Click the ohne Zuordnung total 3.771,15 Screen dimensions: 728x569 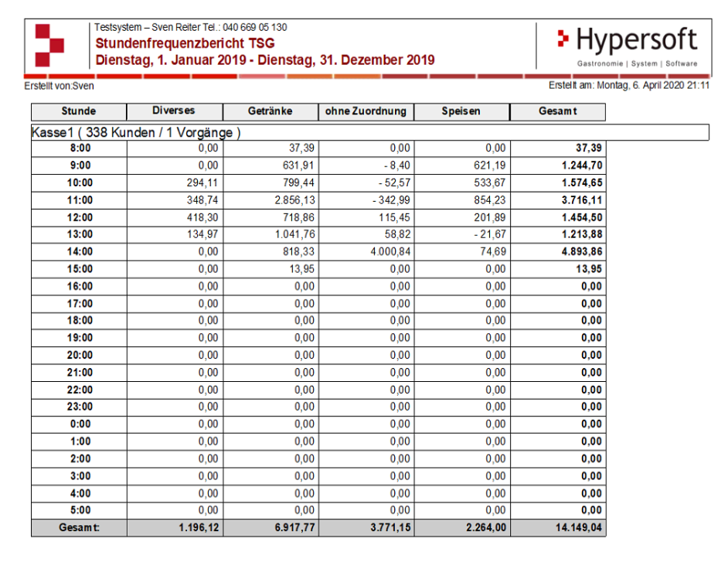point(390,528)
